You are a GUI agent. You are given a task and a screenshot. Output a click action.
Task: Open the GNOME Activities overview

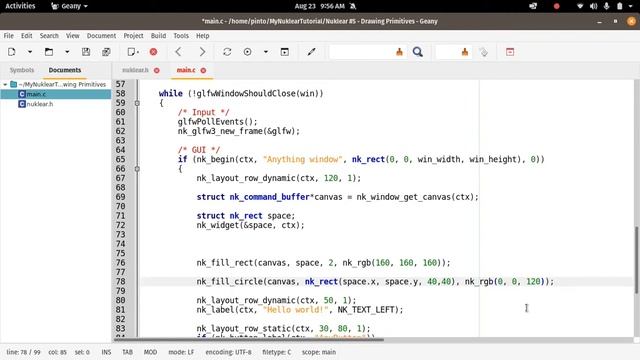tap(20, 6)
